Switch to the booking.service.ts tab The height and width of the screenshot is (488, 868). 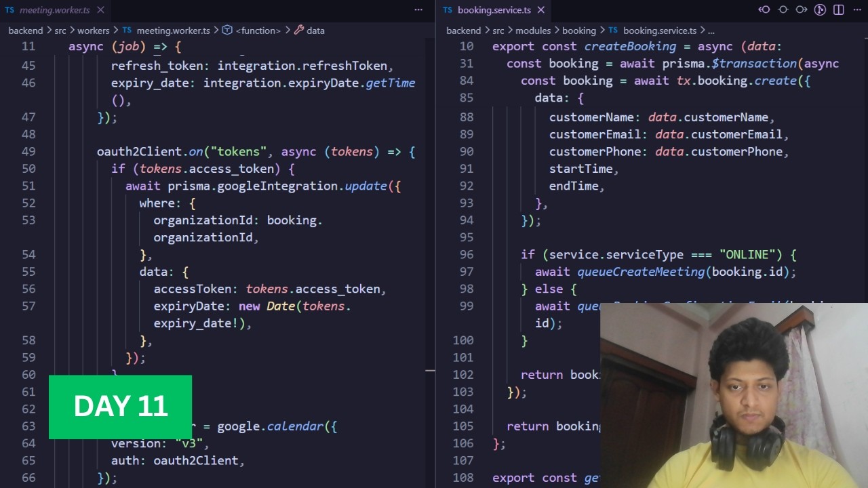tap(494, 10)
